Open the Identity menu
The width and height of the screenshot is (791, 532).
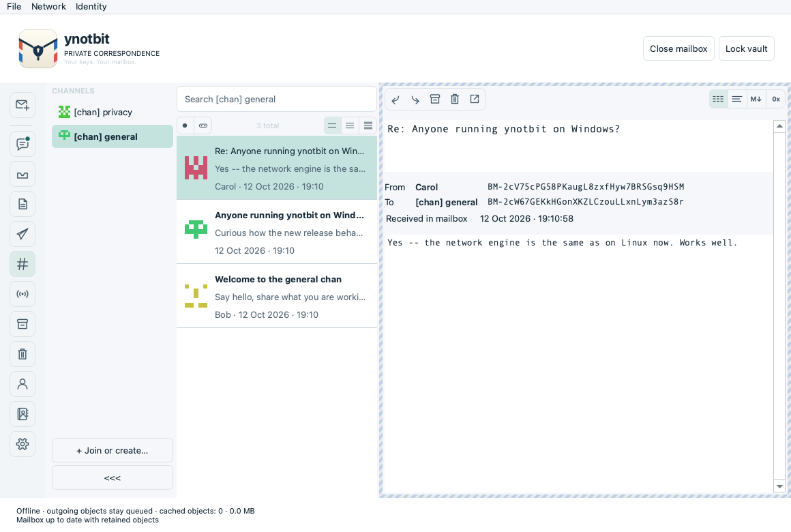91,7
